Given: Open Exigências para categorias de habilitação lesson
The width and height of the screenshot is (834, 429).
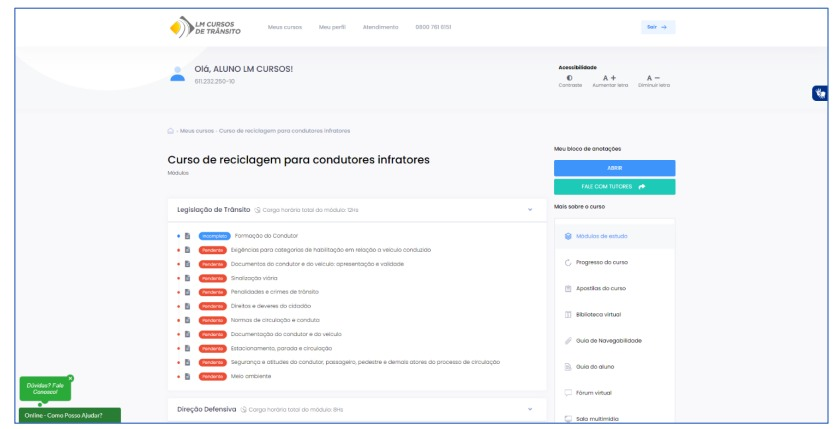Looking at the screenshot, I should [330, 250].
